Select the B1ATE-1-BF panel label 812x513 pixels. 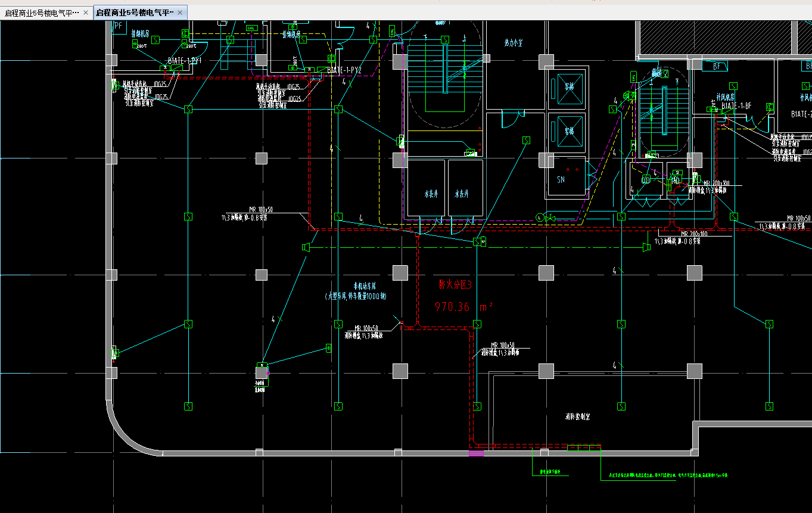click(x=736, y=106)
